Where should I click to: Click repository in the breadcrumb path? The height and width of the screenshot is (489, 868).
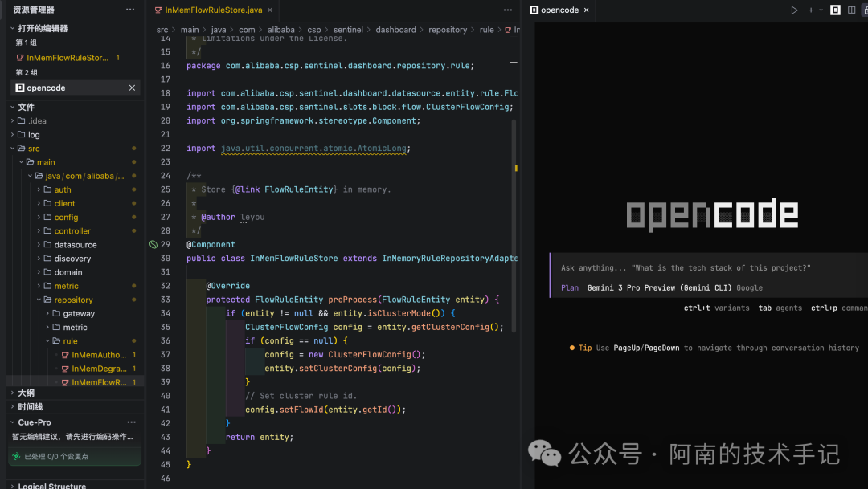448,29
